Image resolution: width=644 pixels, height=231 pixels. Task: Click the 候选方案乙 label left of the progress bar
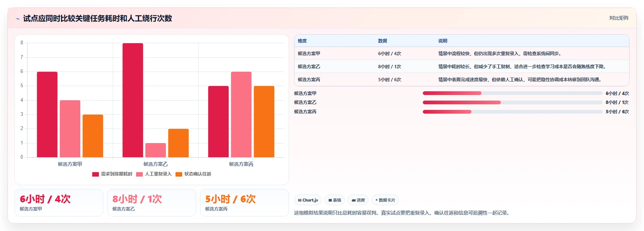tap(305, 102)
